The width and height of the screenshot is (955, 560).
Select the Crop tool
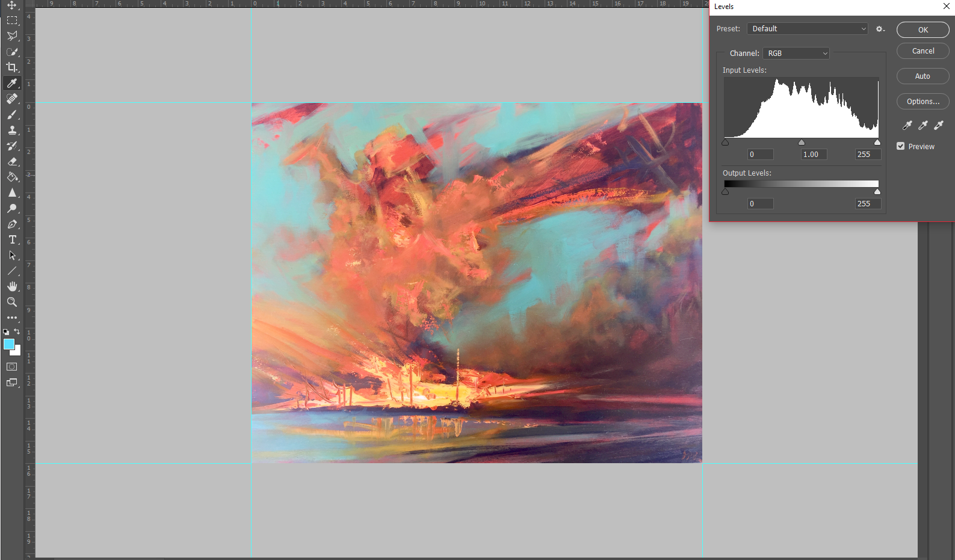coord(12,67)
